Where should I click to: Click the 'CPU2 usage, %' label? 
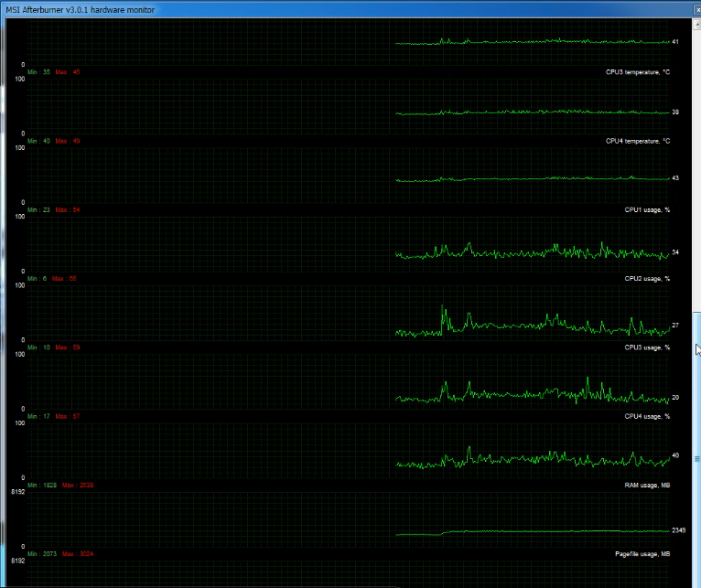tap(647, 278)
